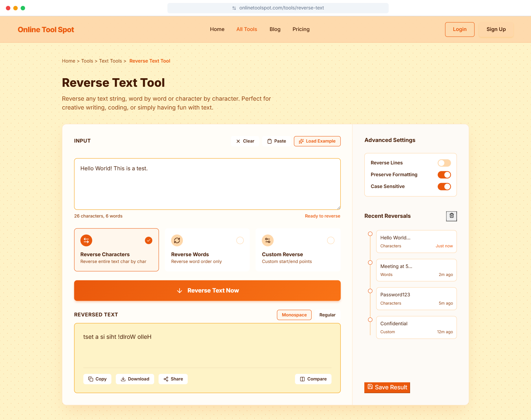
Task: Open the Compare view for results
Action: 313,379
